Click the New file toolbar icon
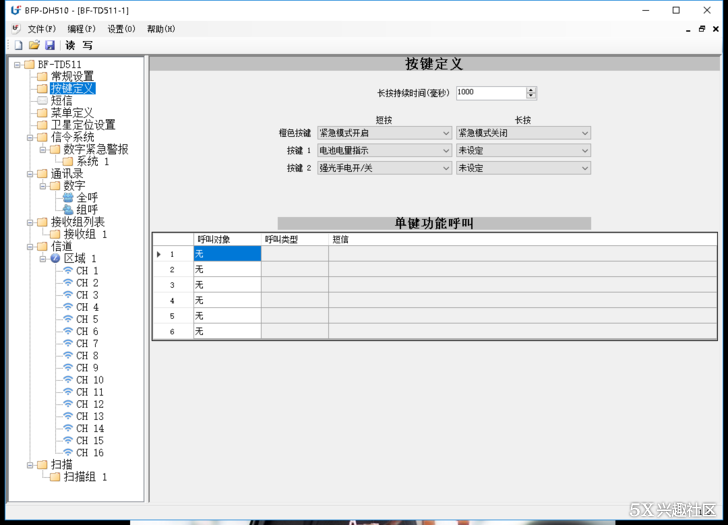 pyautogui.click(x=18, y=45)
